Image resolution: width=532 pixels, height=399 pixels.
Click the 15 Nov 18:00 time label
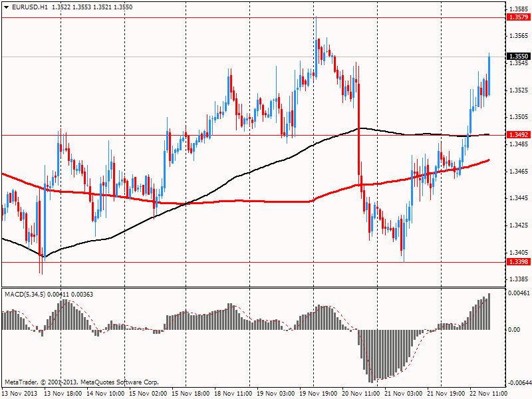pos(191,394)
